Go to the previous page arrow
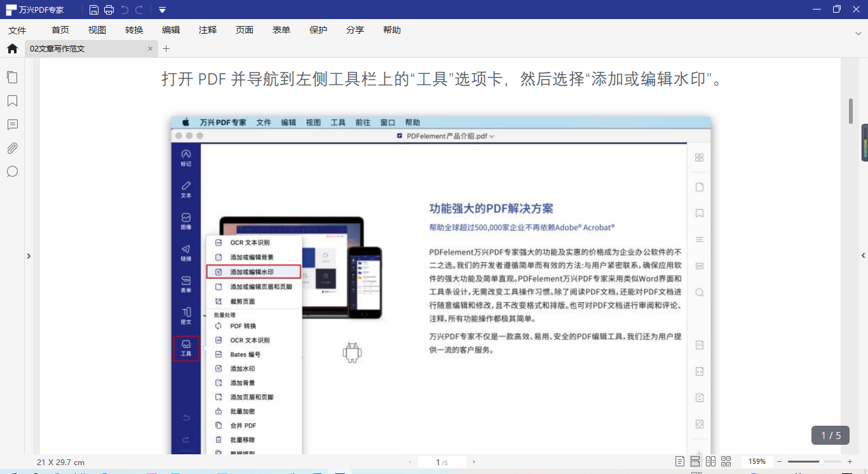 pyautogui.click(x=410, y=462)
